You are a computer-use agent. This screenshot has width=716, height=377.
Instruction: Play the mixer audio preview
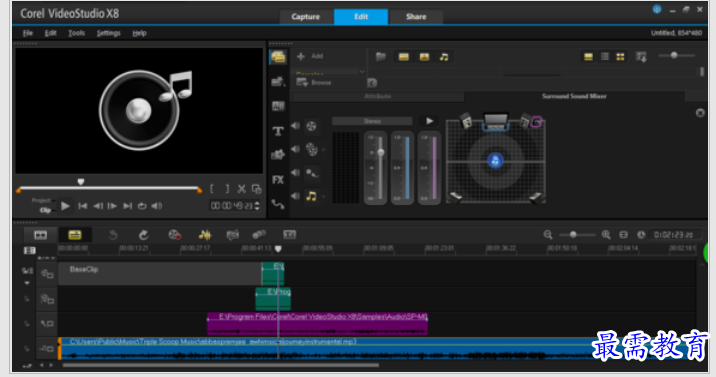(429, 121)
